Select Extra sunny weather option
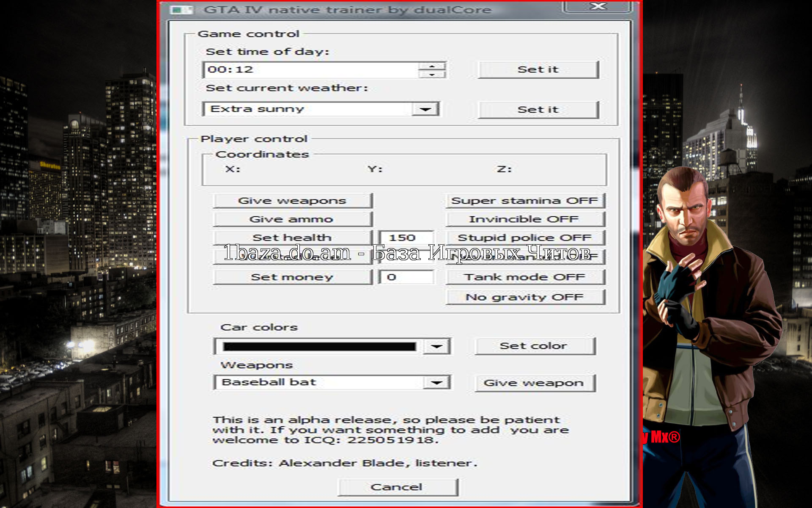The height and width of the screenshot is (508, 812). pos(321,108)
